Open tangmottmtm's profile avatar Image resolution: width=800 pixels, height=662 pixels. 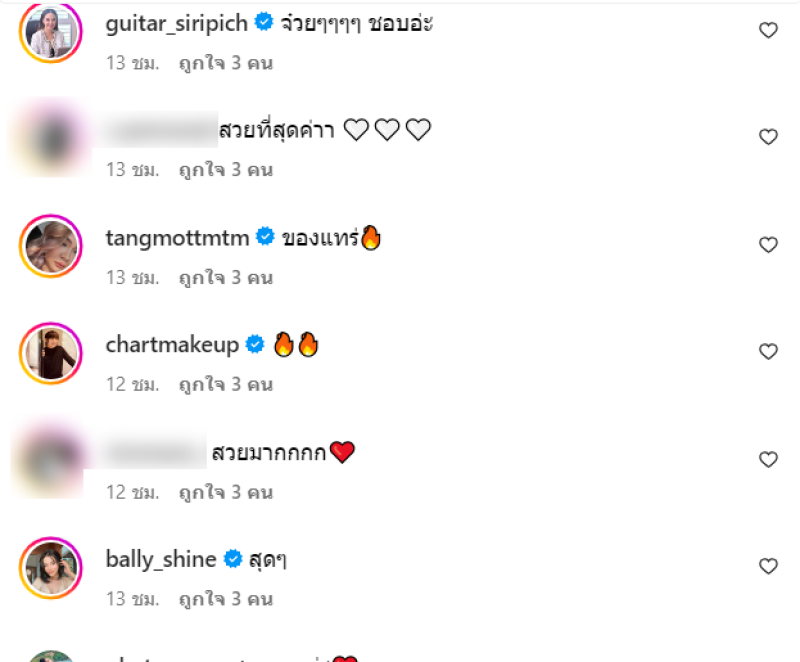[51, 246]
